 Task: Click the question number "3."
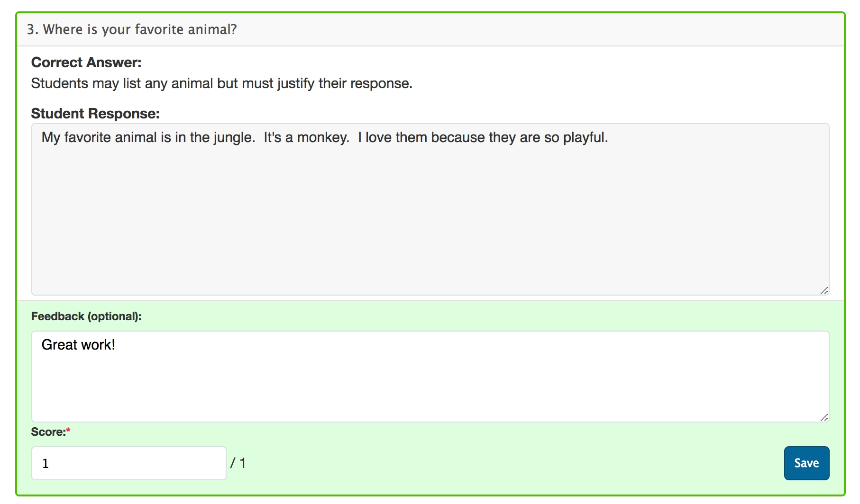32,29
